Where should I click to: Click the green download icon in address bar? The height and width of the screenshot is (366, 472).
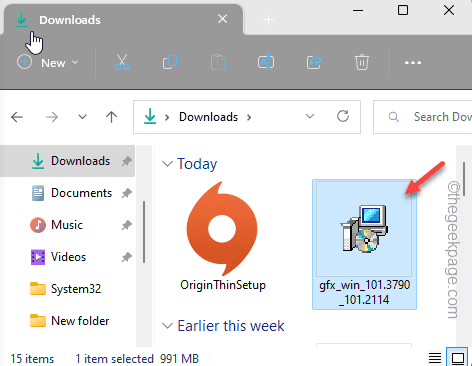point(150,117)
